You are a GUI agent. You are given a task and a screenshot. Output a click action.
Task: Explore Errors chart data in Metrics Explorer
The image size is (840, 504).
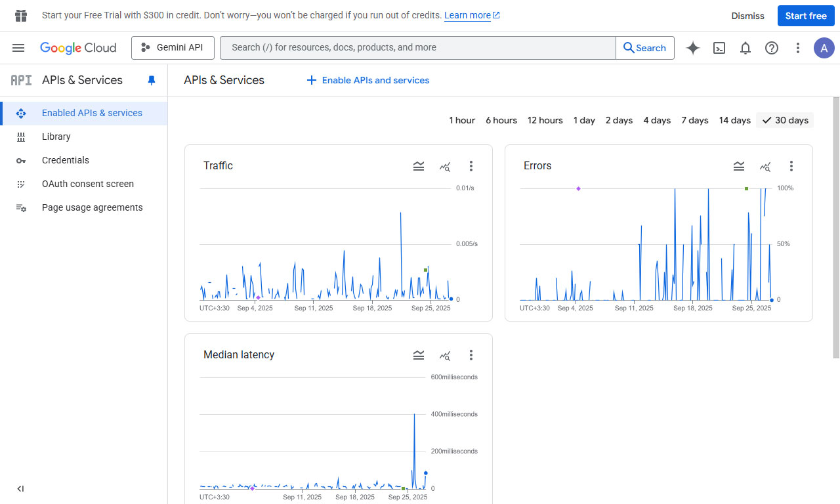pos(765,166)
